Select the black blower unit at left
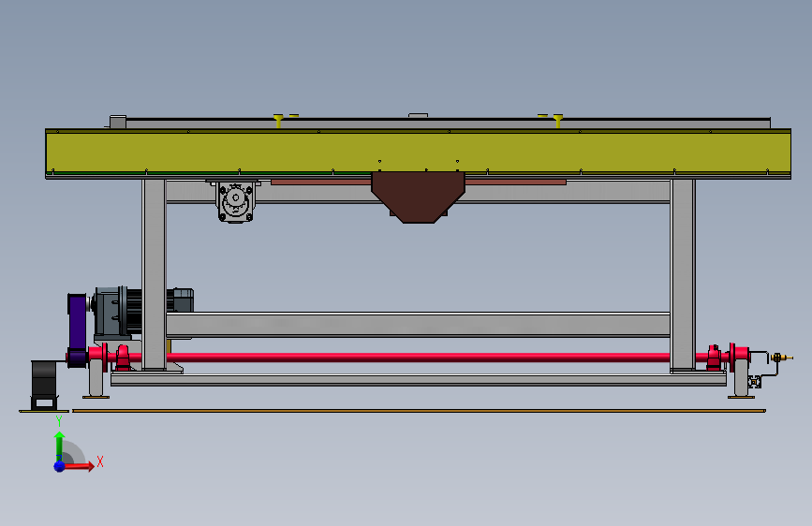Screen dimensions: 812x526 [x=45, y=386]
